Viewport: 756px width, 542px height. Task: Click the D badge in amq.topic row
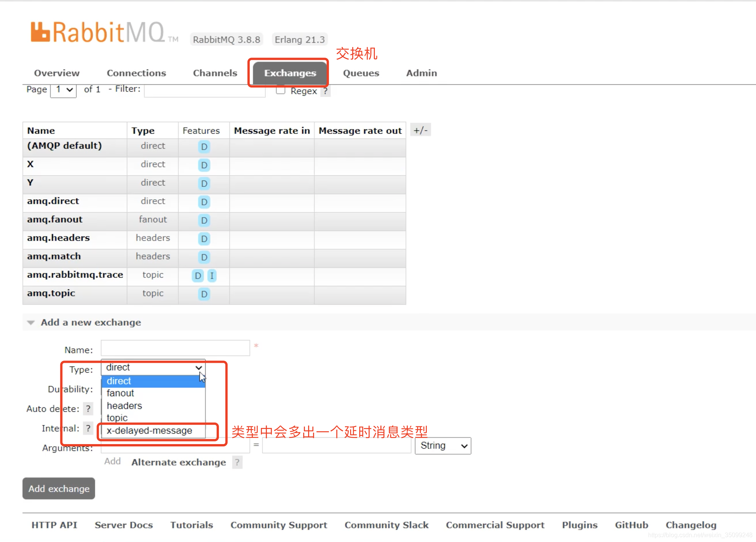[x=204, y=294]
